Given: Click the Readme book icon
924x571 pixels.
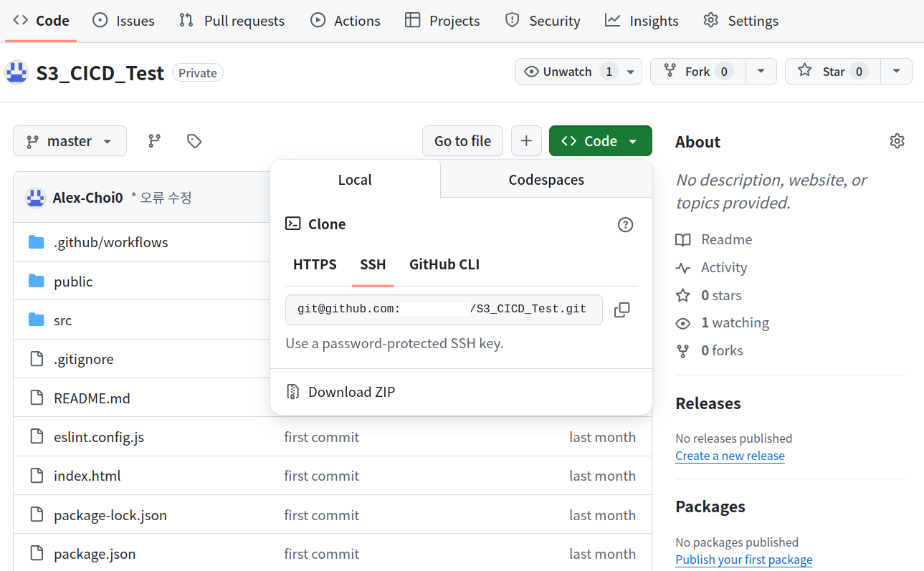Looking at the screenshot, I should tap(683, 240).
